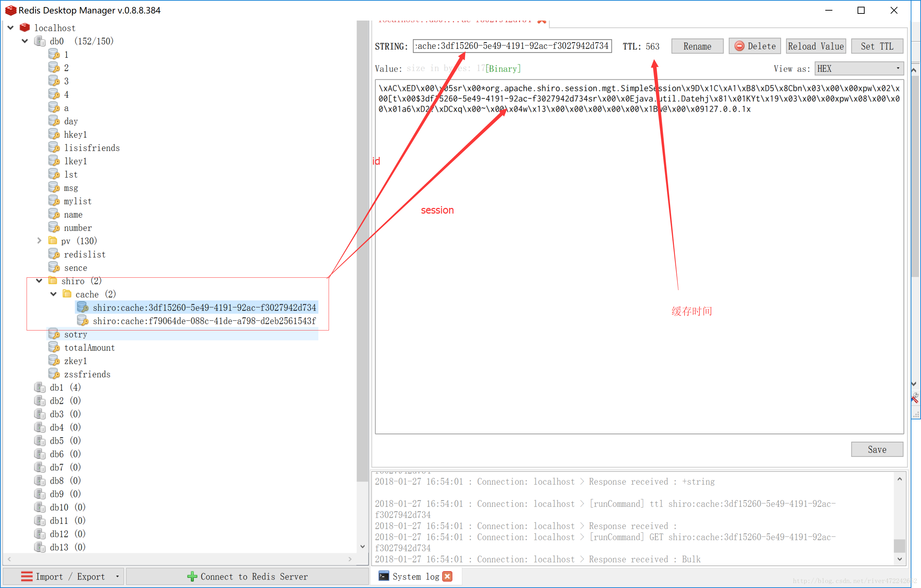Click the db0 database icon

(40, 41)
